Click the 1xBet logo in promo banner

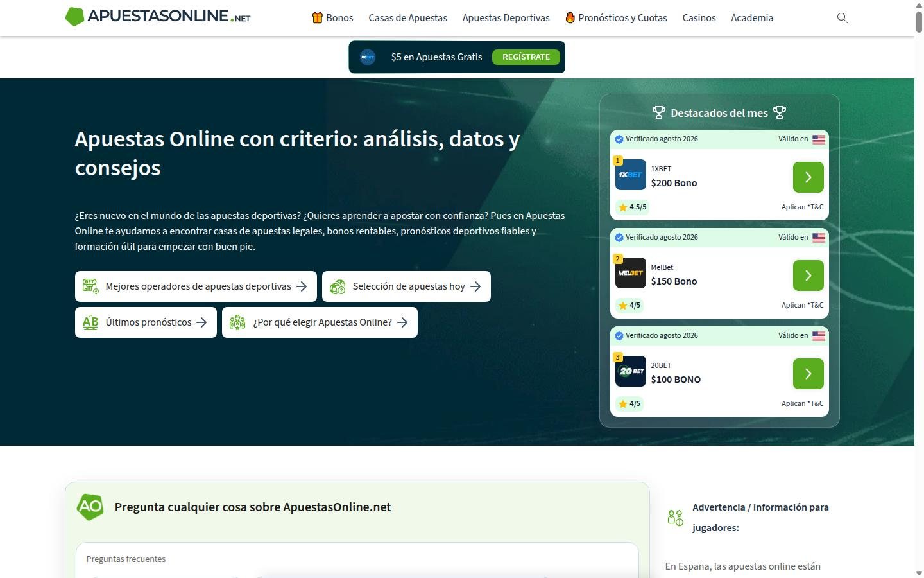click(x=368, y=57)
